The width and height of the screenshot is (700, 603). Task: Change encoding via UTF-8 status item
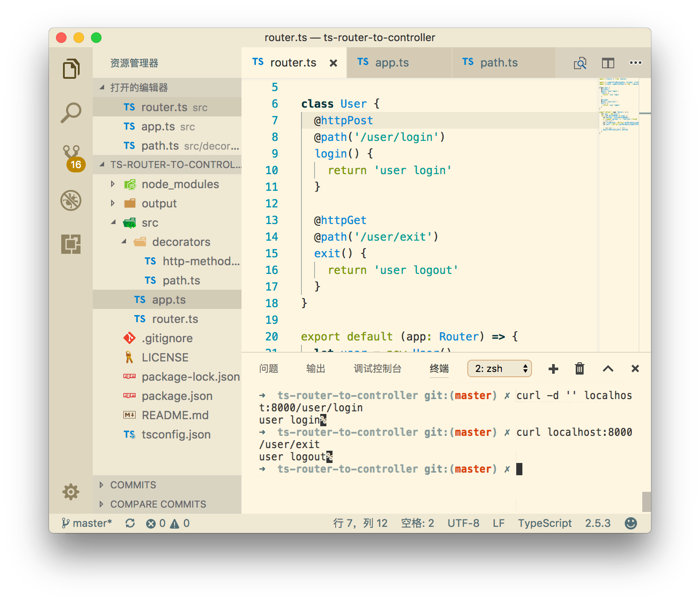(463, 523)
